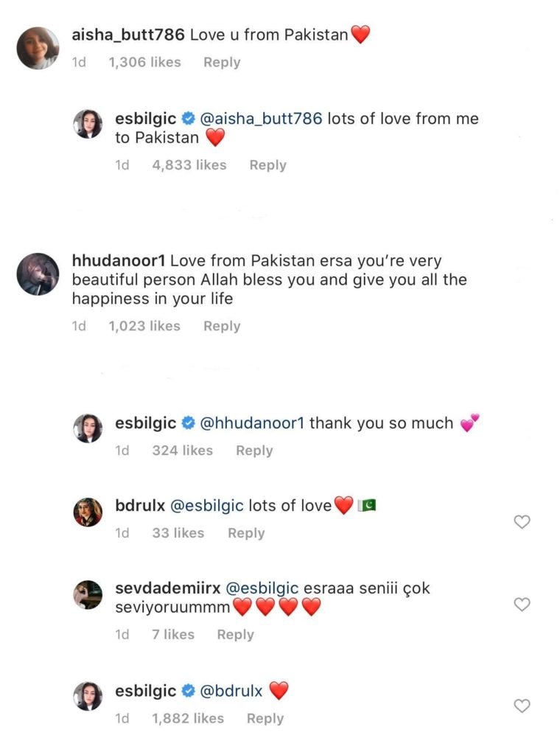Open bdrulx's profile avatar
Image resolution: width=560 pixels, height=755 pixels.
(88, 512)
